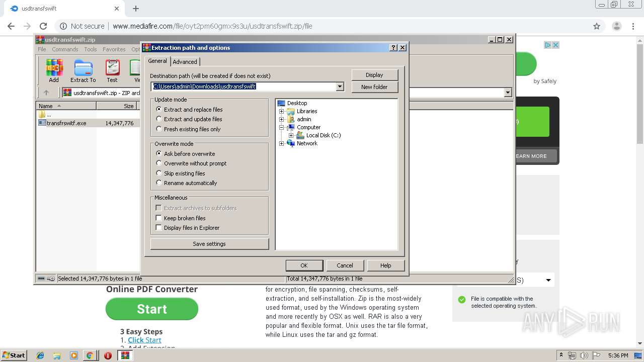
Task: Open Chrome profile avatar icon
Action: (616, 26)
